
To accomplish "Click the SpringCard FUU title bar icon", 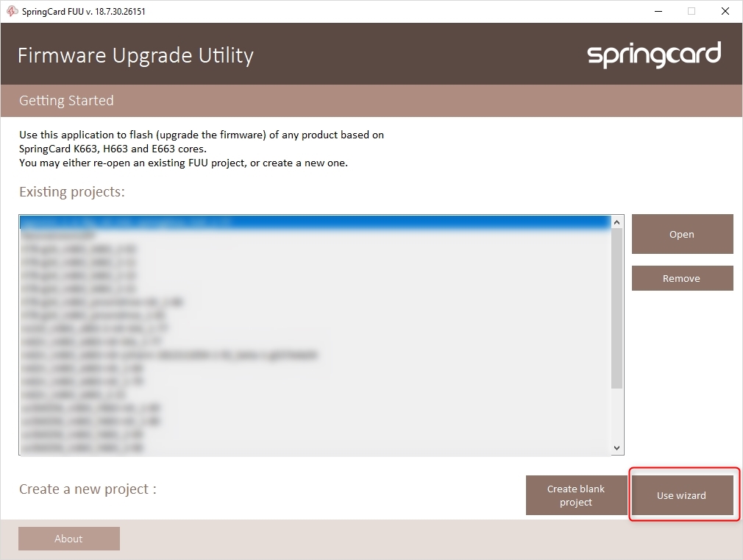I will (x=12, y=11).
